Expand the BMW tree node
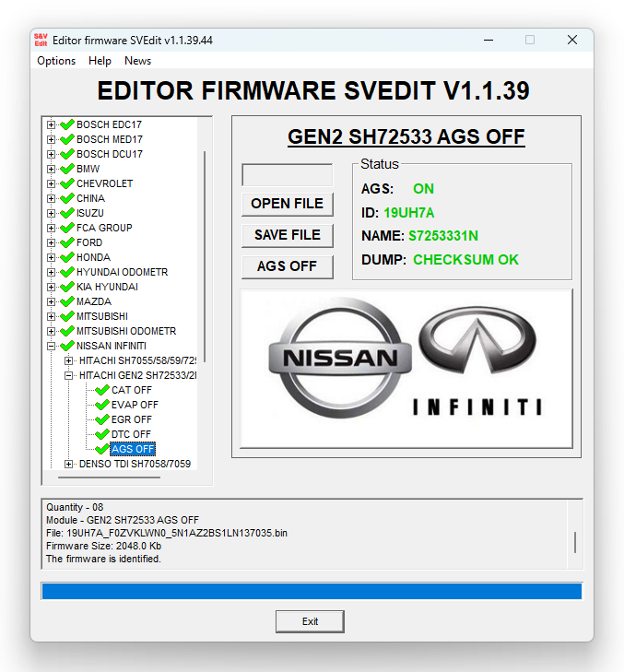This screenshot has width=624, height=672. click(51, 169)
